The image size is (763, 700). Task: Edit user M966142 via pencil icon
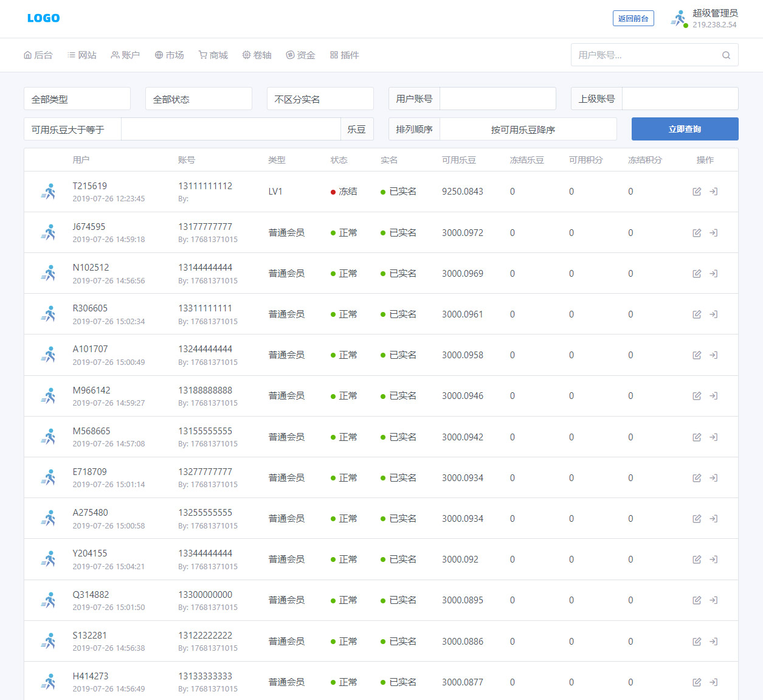point(697,396)
